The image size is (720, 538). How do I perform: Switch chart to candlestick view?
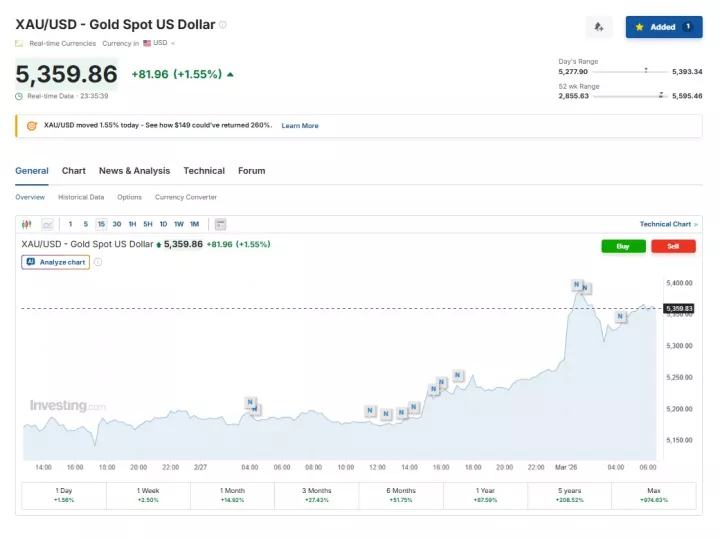click(x=27, y=224)
